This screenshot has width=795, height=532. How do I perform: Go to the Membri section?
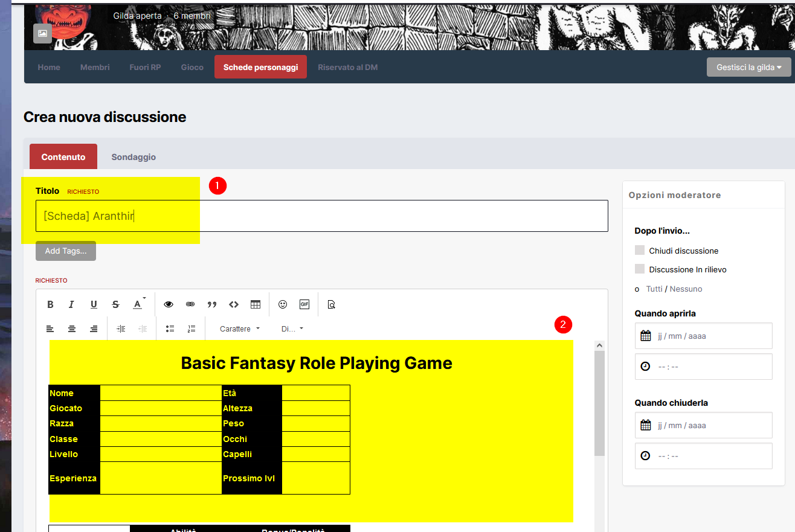(x=95, y=67)
